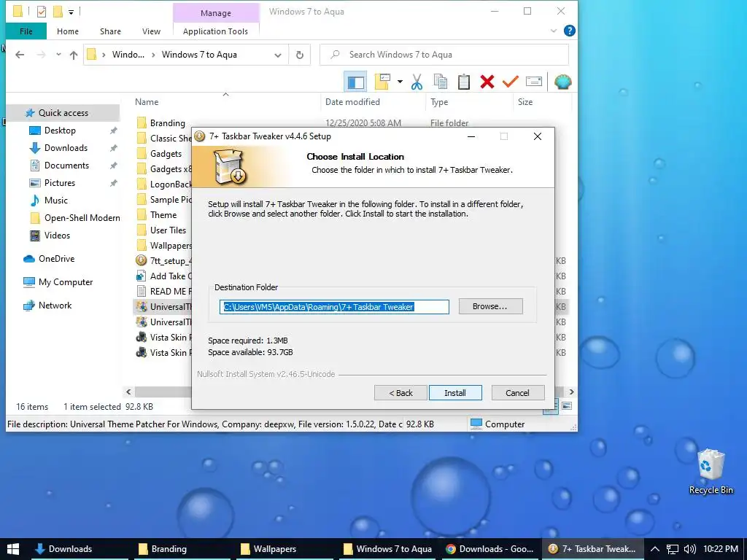Sort files by Date modified column

[352, 102]
